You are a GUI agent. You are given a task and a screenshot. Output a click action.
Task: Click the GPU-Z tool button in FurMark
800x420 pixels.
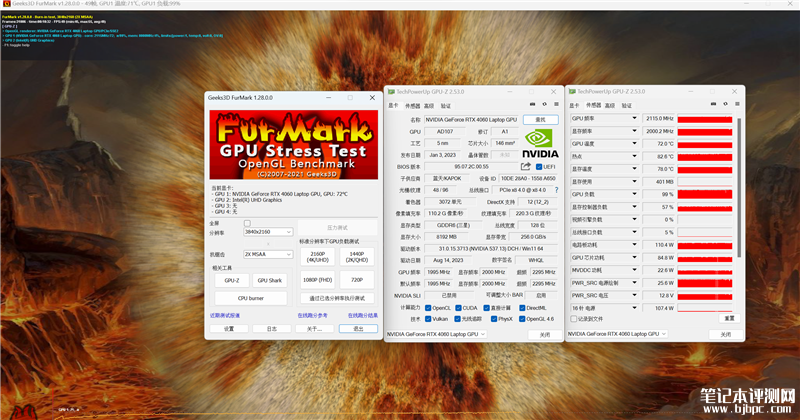232,280
